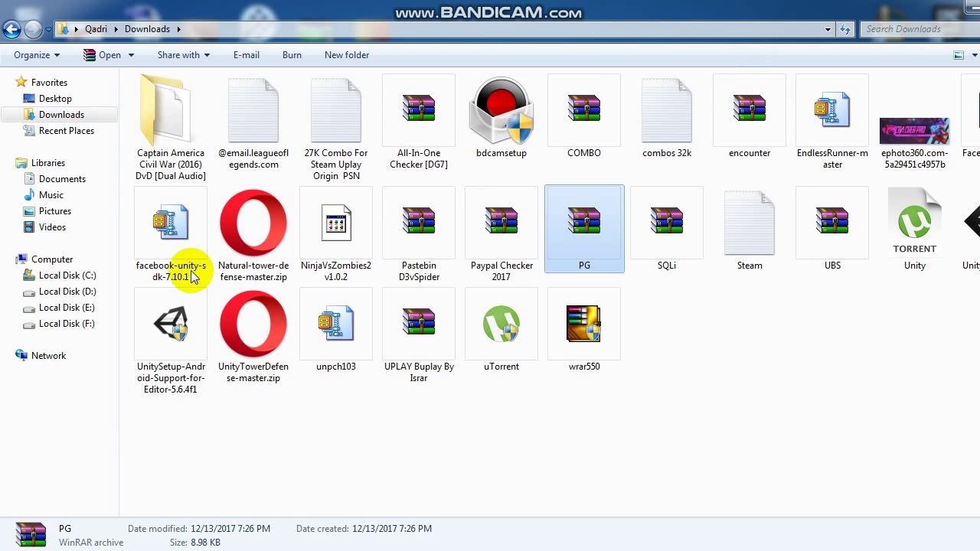Create a New folder
980x551 pixels.
click(347, 55)
